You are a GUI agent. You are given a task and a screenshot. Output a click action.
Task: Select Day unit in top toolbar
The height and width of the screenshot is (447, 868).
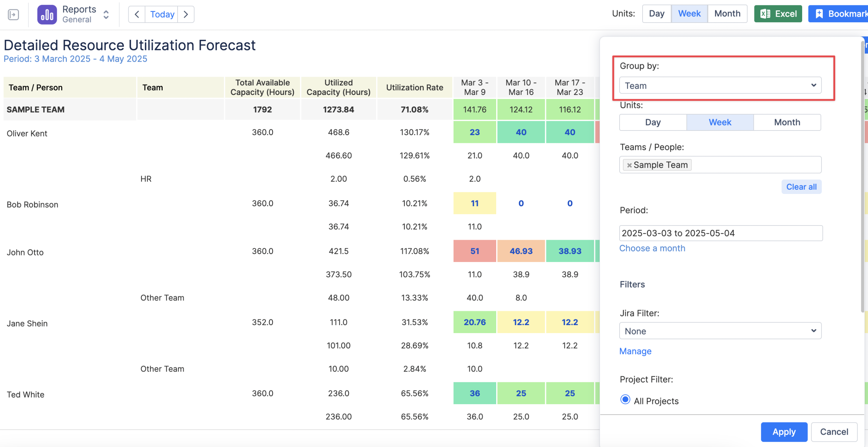656,14
